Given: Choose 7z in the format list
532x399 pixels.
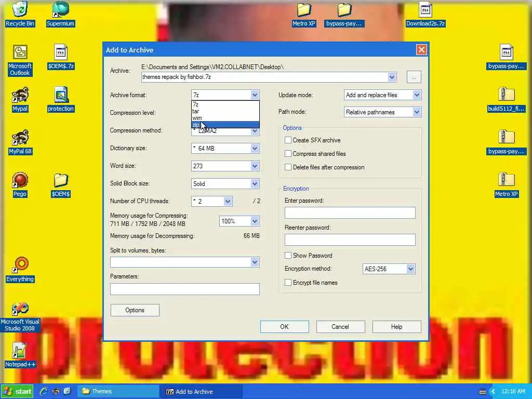Looking at the screenshot, I should click(225, 104).
